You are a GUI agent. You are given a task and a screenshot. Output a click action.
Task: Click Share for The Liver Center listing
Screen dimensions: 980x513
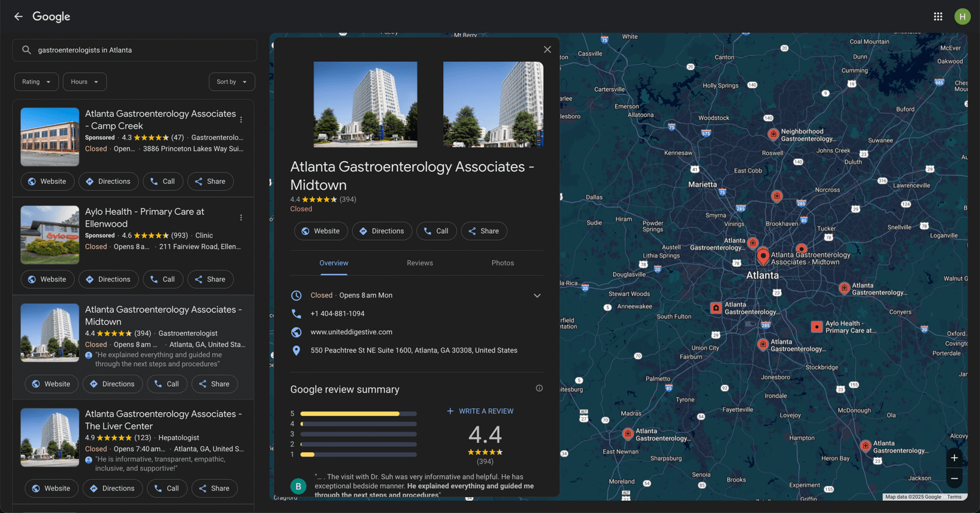click(x=214, y=489)
